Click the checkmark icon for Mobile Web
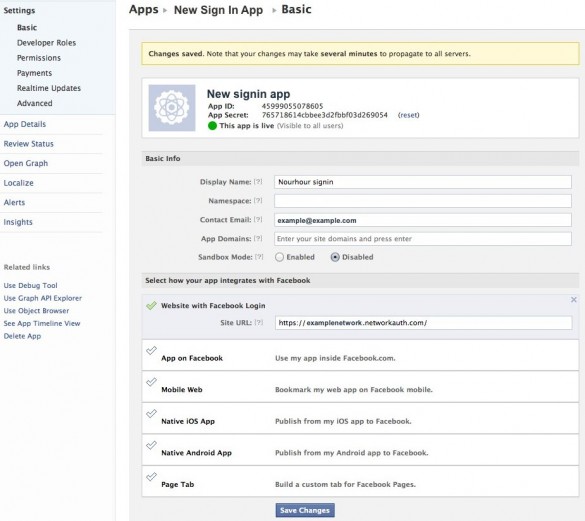 pyautogui.click(x=151, y=382)
